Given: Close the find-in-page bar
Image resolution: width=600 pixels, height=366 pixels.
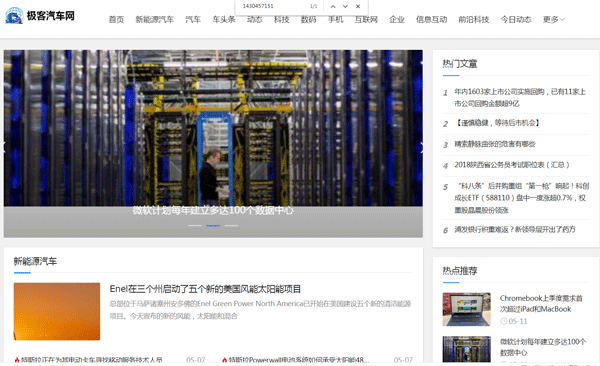Looking at the screenshot, I should (x=358, y=6).
